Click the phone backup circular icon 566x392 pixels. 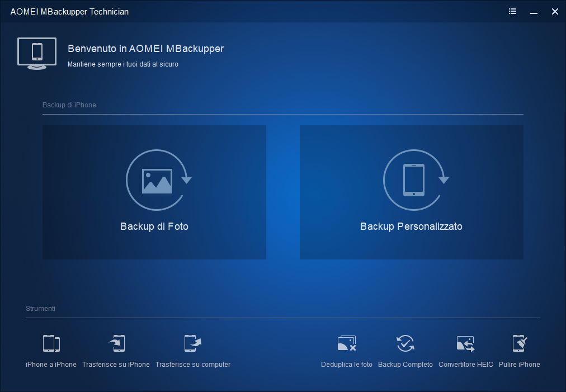(416, 180)
